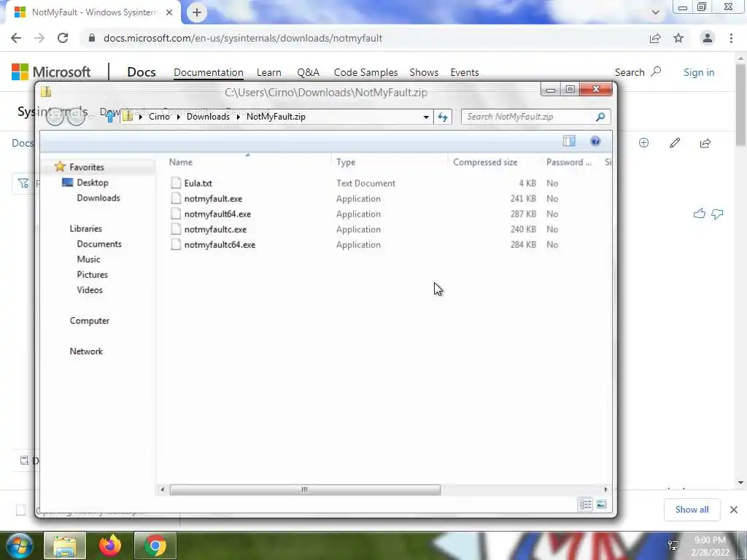Viewport: 747px width, 560px height.
Task: Click the Explorer help question mark icon
Action: (595, 141)
